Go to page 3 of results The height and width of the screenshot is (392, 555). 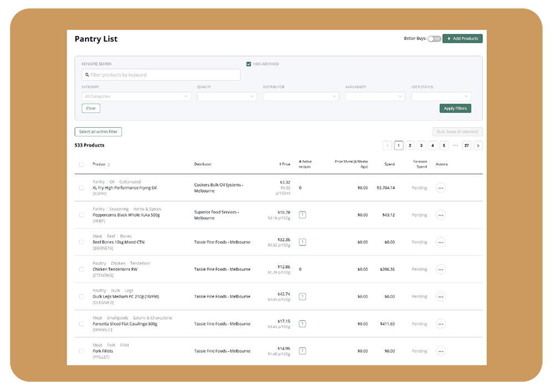click(x=421, y=145)
